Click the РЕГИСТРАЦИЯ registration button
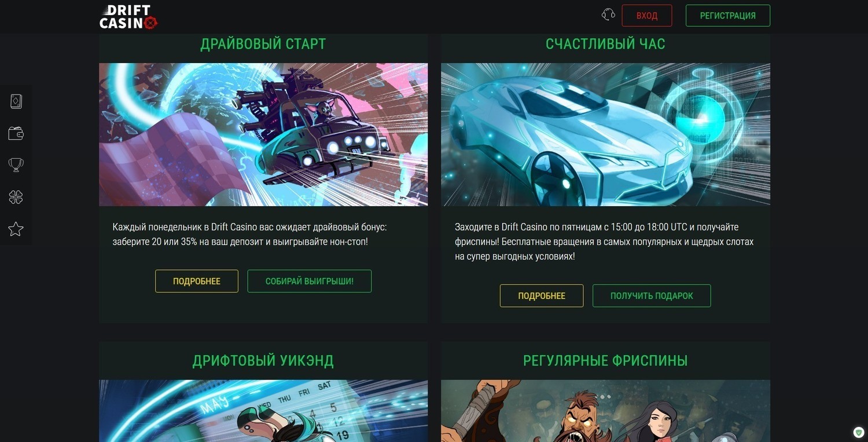 [728, 16]
